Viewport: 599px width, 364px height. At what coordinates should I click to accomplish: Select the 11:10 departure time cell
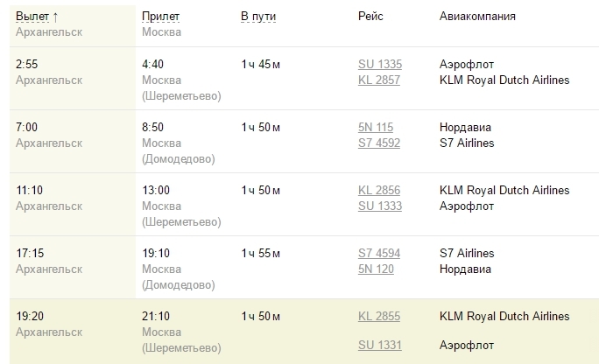click(73, 205)
